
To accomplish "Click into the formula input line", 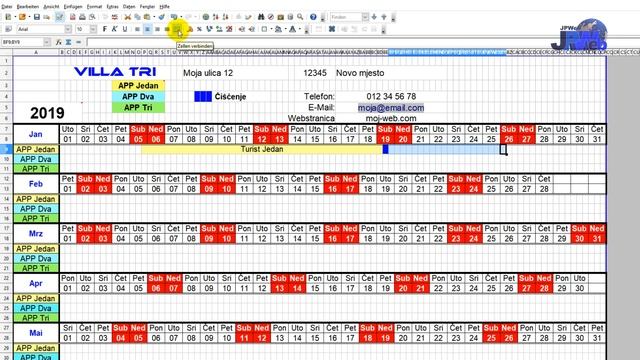I will (363, 42).
